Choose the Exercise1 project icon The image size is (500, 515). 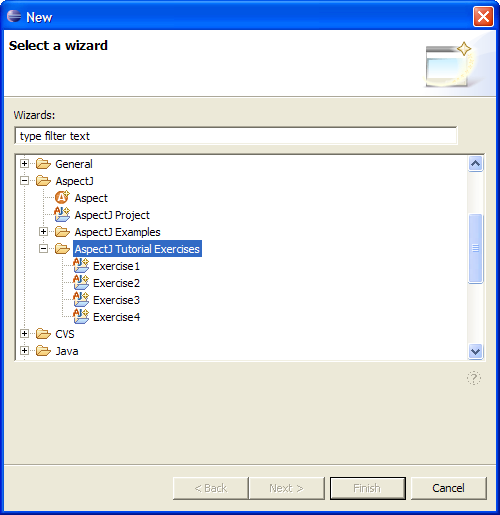[81, 265]
